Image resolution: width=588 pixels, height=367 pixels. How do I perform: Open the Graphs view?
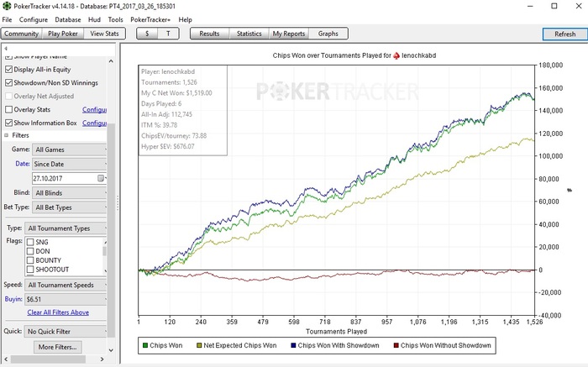point(328,34)
